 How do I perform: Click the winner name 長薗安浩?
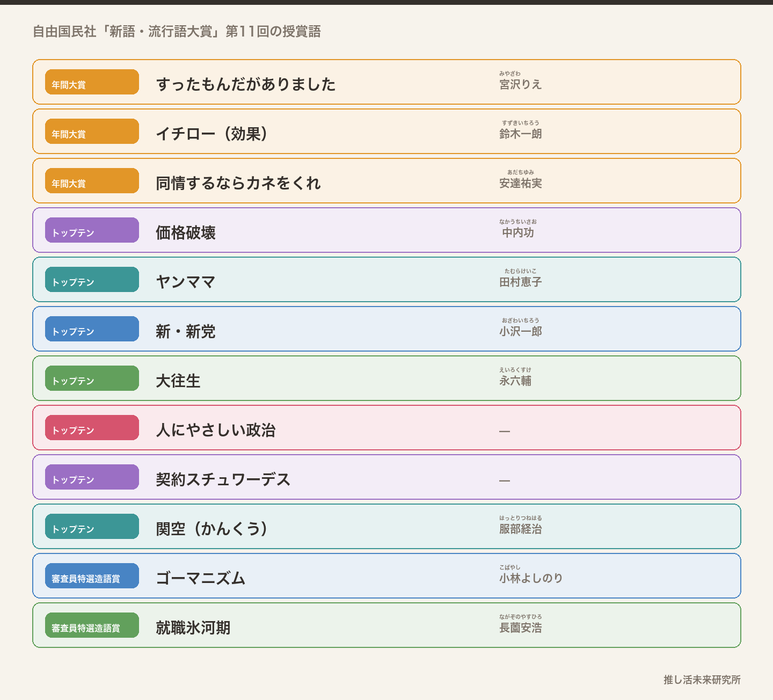[521, 628]
